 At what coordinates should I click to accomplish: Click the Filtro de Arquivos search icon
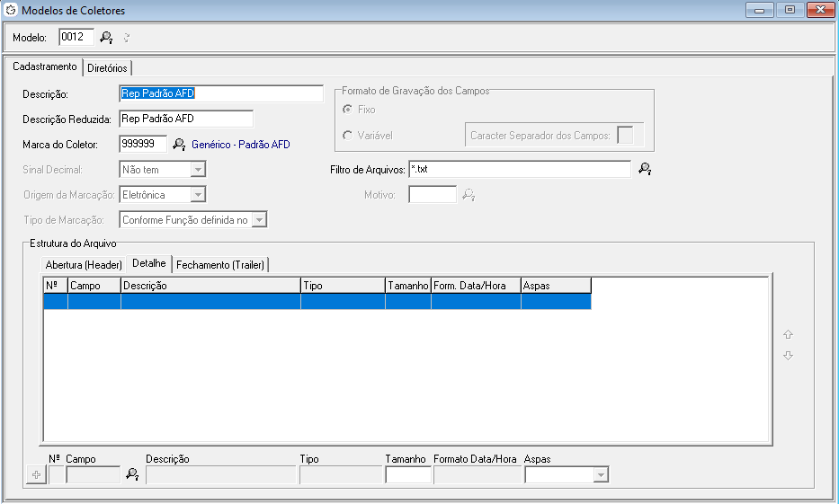click(644, 169)
